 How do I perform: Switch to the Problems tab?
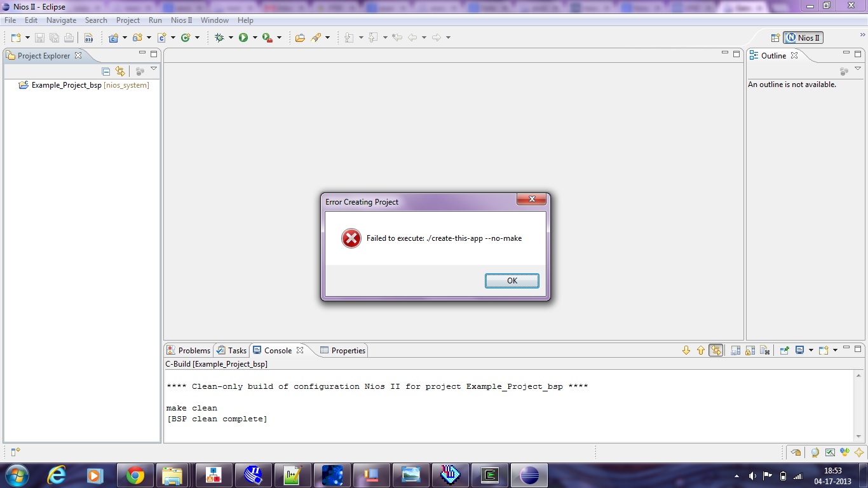[188, 350]
